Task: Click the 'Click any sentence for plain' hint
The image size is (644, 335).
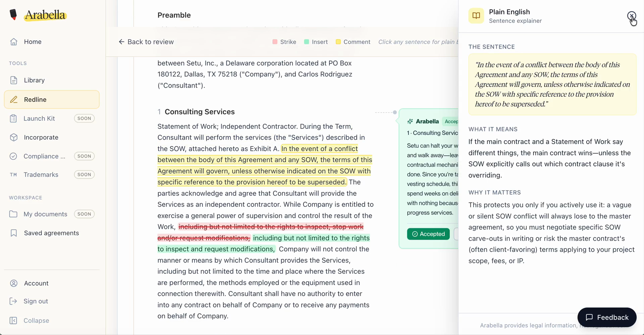Action: point(418,42)
